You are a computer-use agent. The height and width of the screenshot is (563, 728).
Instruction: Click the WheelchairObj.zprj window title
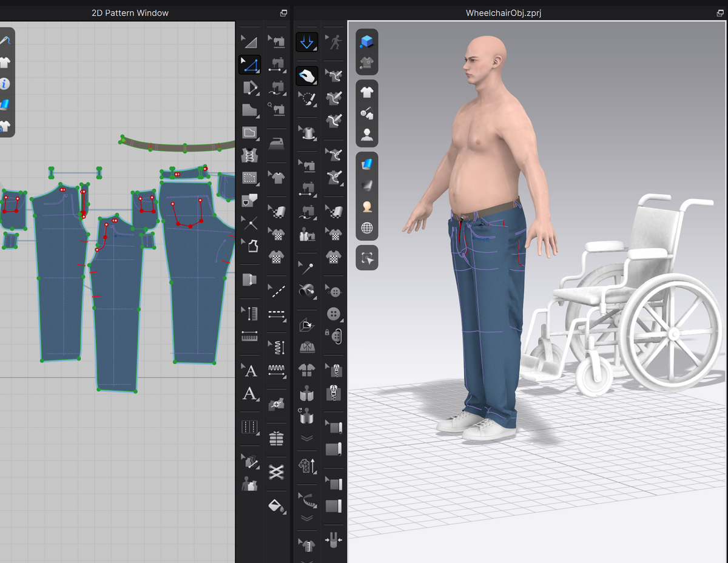click(x=503, y=13)
